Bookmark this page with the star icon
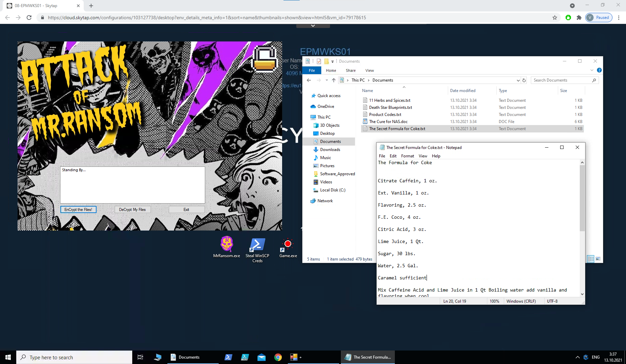This screenshot has width=626, height=364. (555, 18)
